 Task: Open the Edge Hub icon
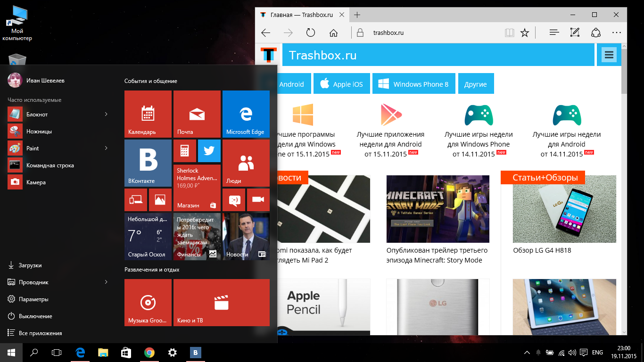pyautogui.click(x=554, y=33)
